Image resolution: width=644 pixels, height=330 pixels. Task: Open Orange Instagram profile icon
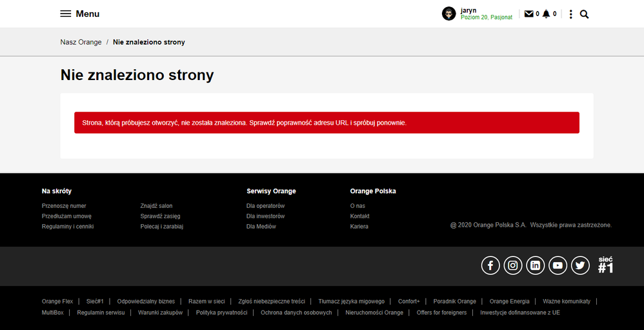[513, 265]
